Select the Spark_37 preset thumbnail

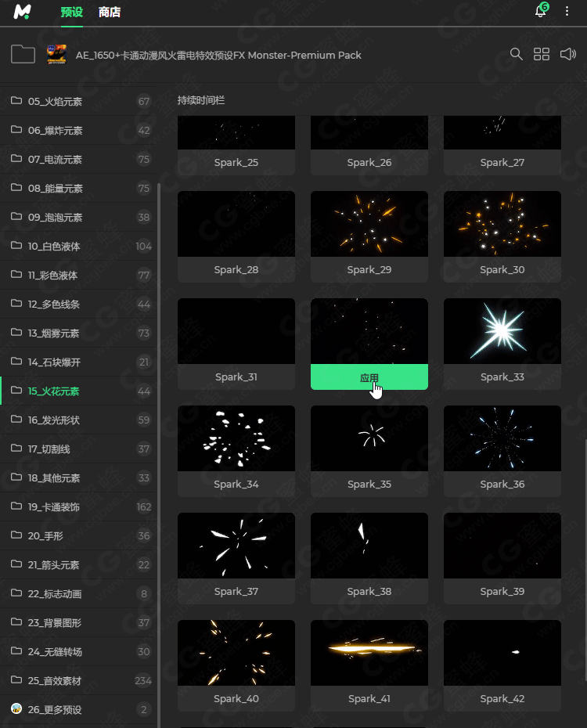click(x=236, y=546)
